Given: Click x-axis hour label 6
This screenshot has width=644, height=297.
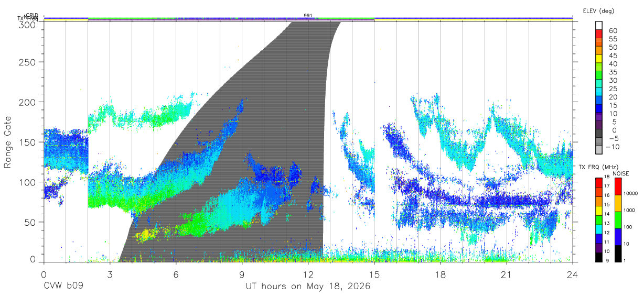Looking at the screenshot, I should (176, 274).
